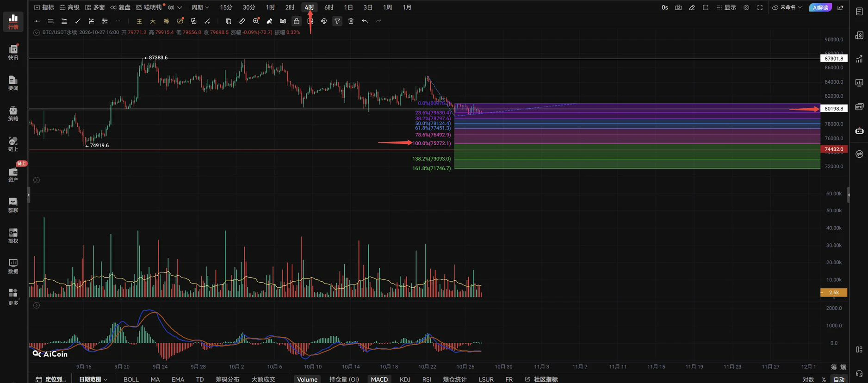This screenshot has width=868, height=383.
Task: Select the magnifier zoom tool
Action: 256,21
